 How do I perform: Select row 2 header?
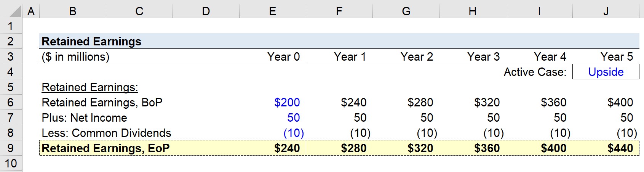coord(11,41)
